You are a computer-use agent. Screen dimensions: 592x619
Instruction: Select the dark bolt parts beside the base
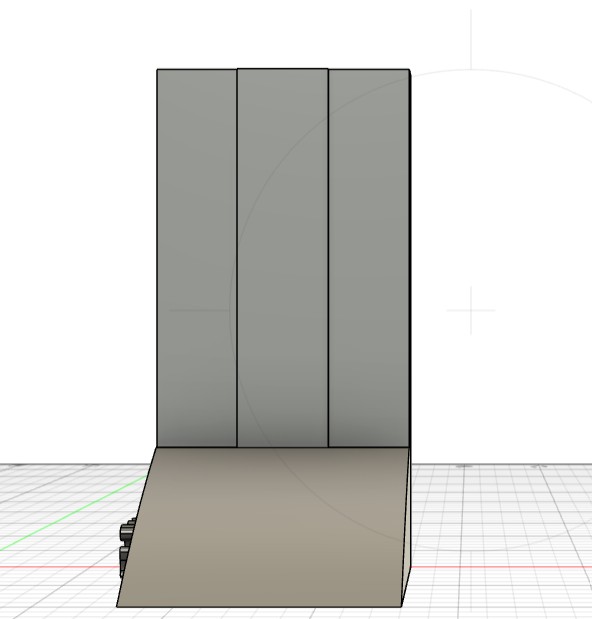pos(127,544)
